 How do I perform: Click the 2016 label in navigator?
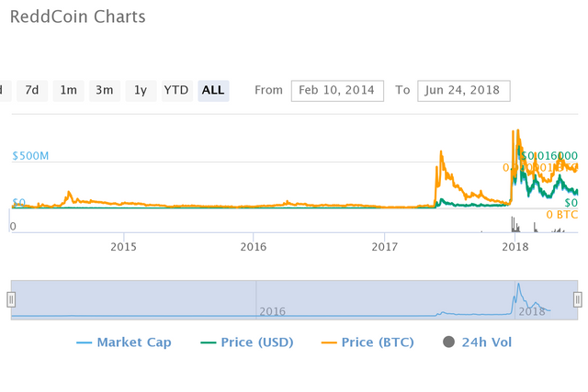pyautogui.click(x=272, y=311)
